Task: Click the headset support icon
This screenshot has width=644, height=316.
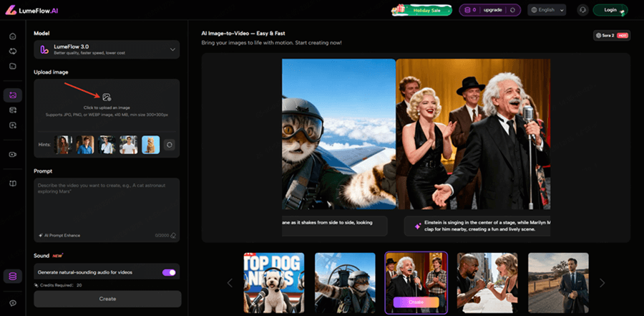Action: [583, 10]
